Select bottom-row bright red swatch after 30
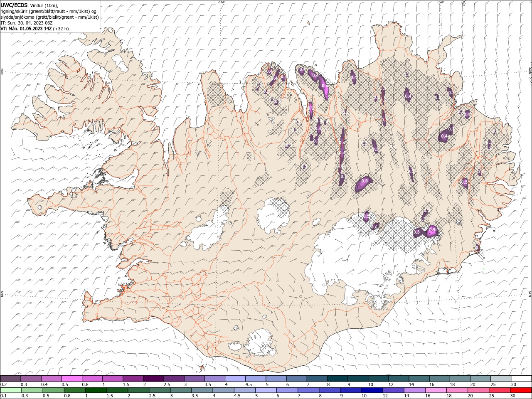Viewport: 532px width, 399px height. click(x=520, y=390)
